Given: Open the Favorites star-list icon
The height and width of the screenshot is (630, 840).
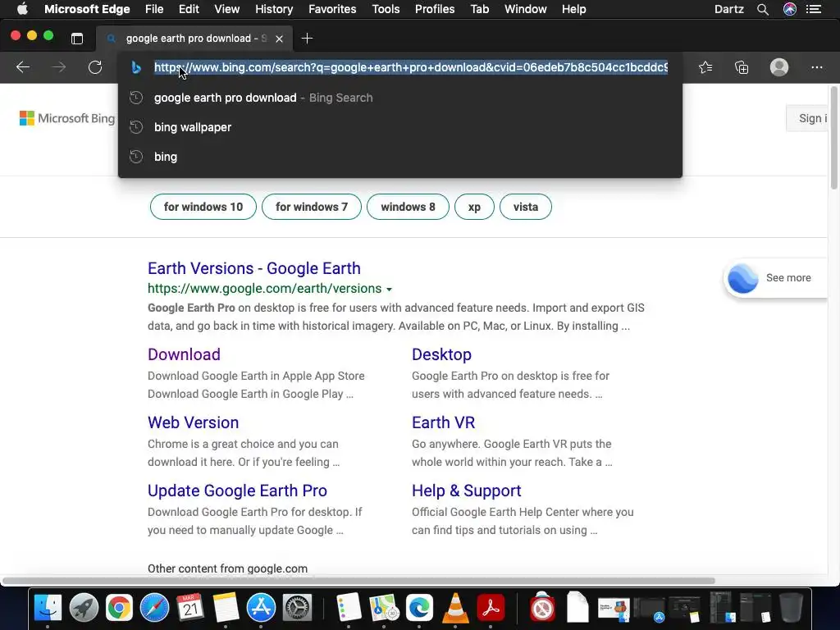Looking at the screenshot, I should point(705,67).
